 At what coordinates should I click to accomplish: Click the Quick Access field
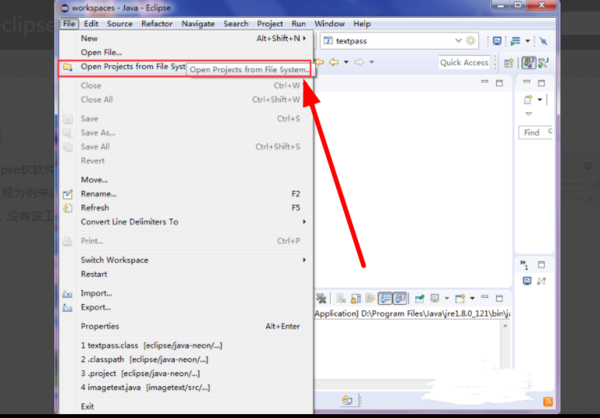[465, 62]
